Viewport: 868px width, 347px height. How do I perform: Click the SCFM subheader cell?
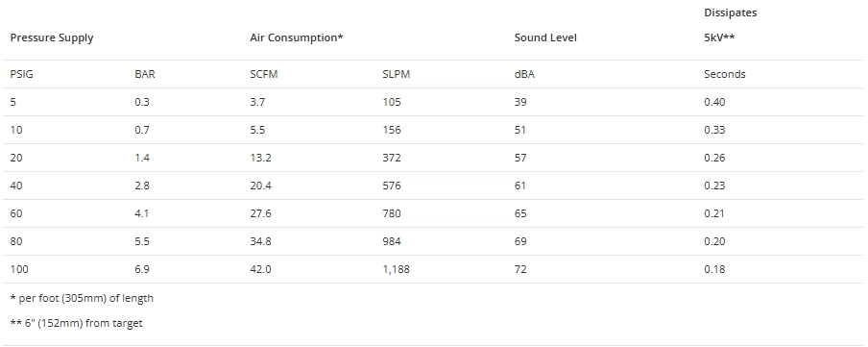[263, 74]
